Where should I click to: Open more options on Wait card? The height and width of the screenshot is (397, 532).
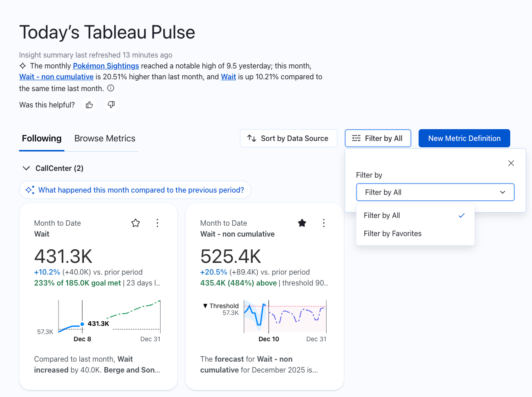point(157,223)
